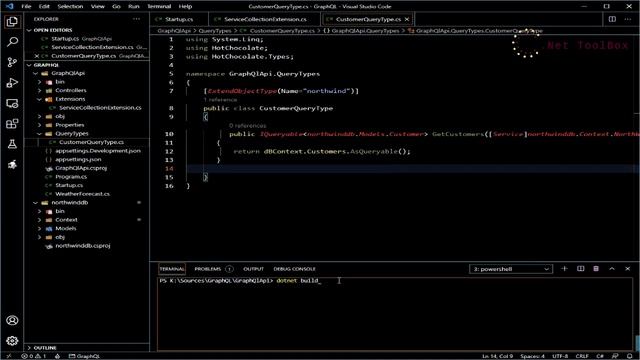Switch to ServiceCollectionExtension.cs editor tab
The image size is (640, 360).
coord(264,19)
